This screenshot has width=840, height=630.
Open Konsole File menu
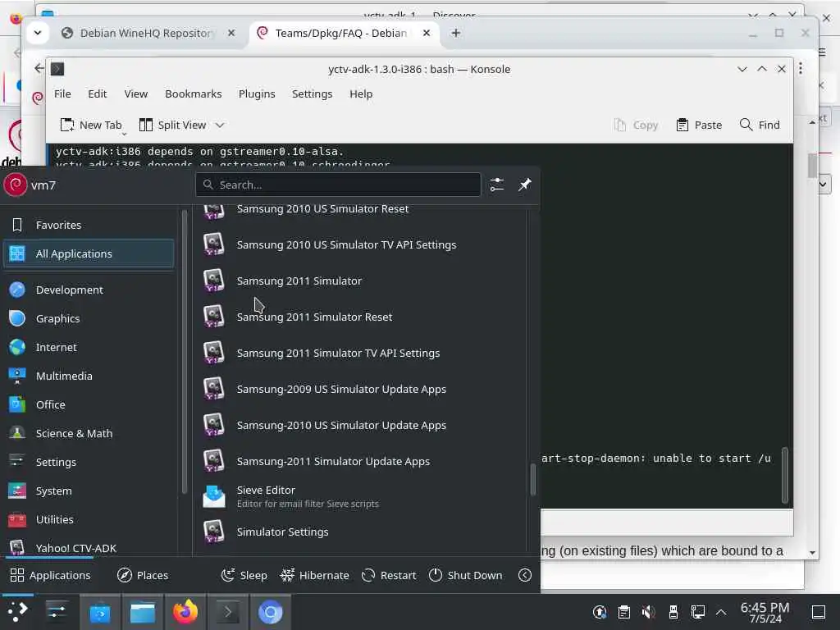62,94
